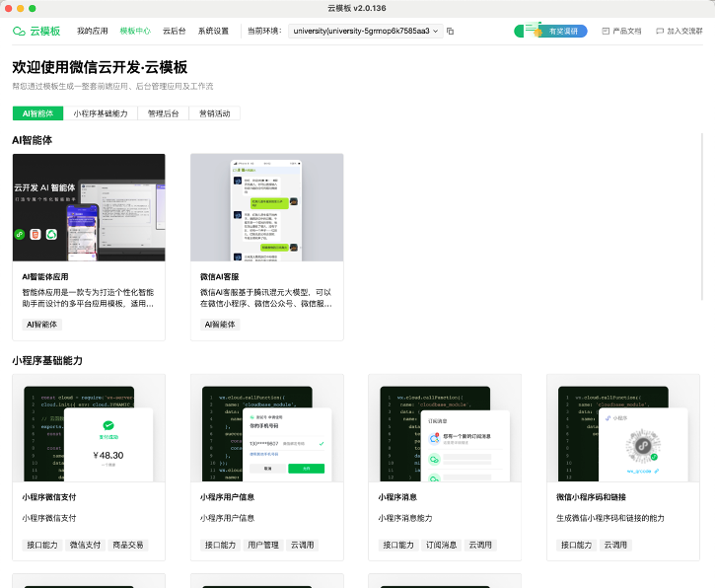
Task: Open the 云后台 menu item
Action: click(x=174, y=31)
